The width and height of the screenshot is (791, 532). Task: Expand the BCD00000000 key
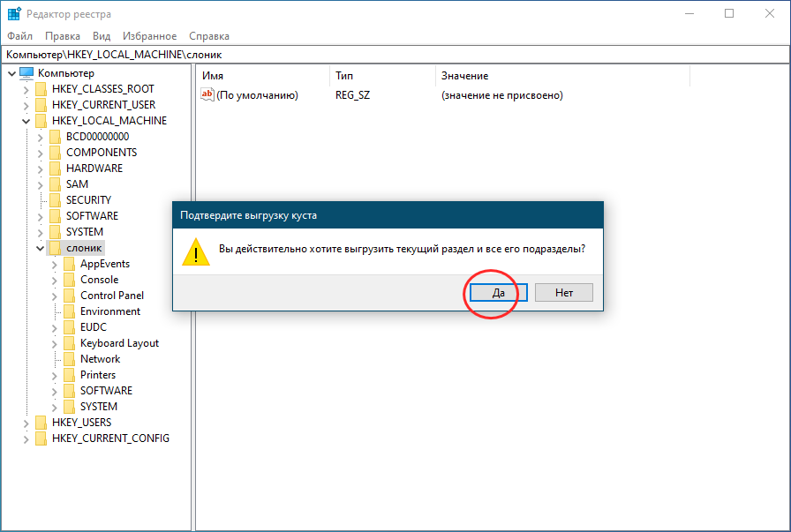pos(41,137)
